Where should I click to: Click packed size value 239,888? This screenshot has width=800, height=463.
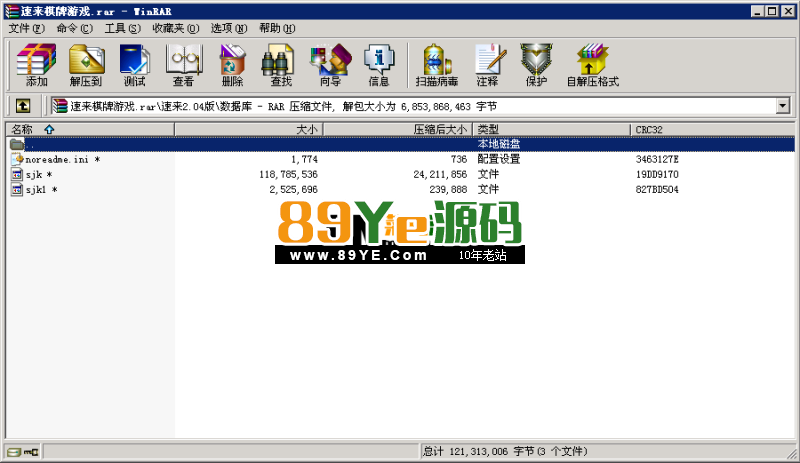click(x=448, y=189)
